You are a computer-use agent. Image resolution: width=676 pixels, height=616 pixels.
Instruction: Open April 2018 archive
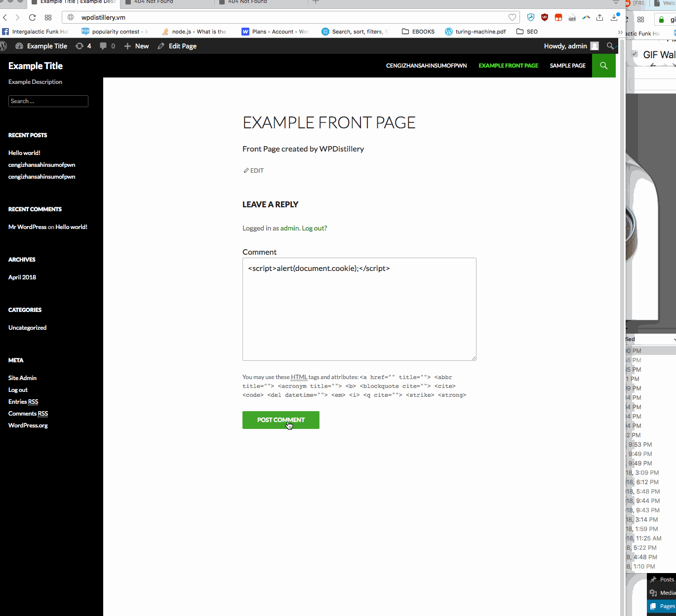click(22, 277)
